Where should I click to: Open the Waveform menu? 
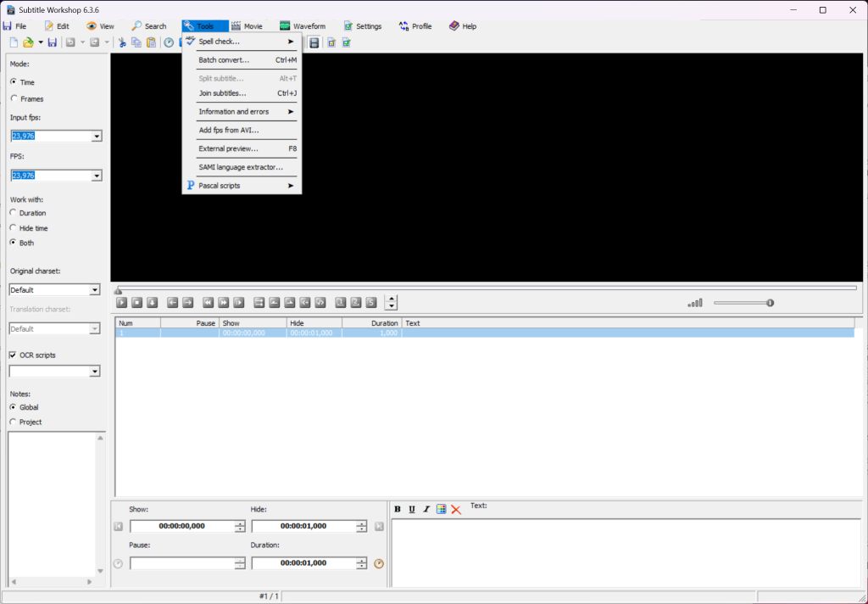point(303,26)
